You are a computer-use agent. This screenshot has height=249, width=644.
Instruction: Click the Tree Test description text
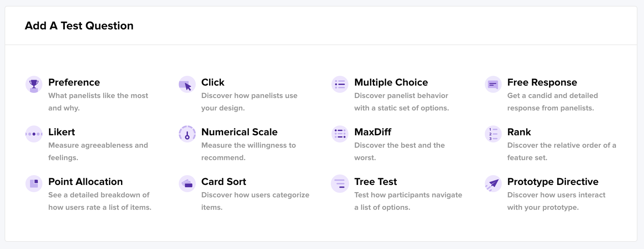[408, 201]
